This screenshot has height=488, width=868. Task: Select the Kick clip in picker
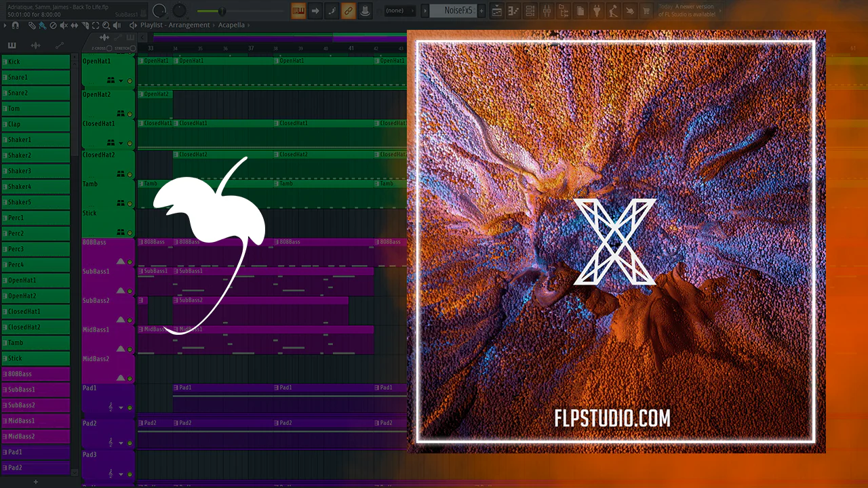pos(36,62)
